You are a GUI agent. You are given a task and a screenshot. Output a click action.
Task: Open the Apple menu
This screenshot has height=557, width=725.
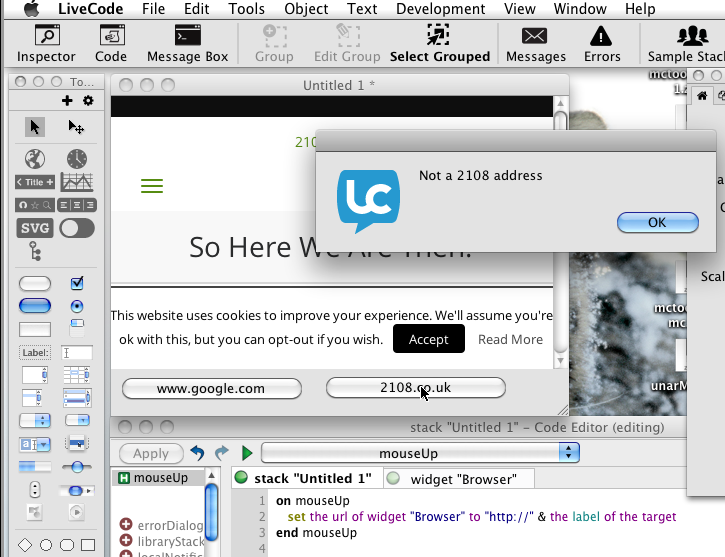click(x=31, y=8)
